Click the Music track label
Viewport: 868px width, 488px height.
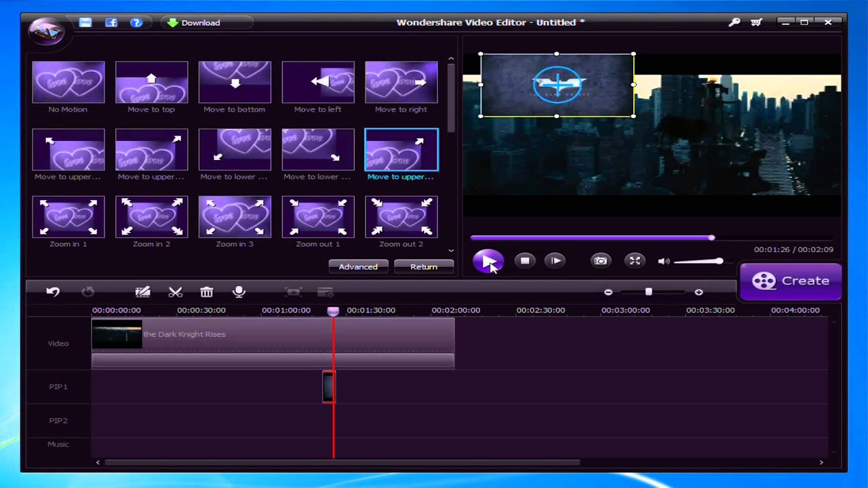pos(58,445)
